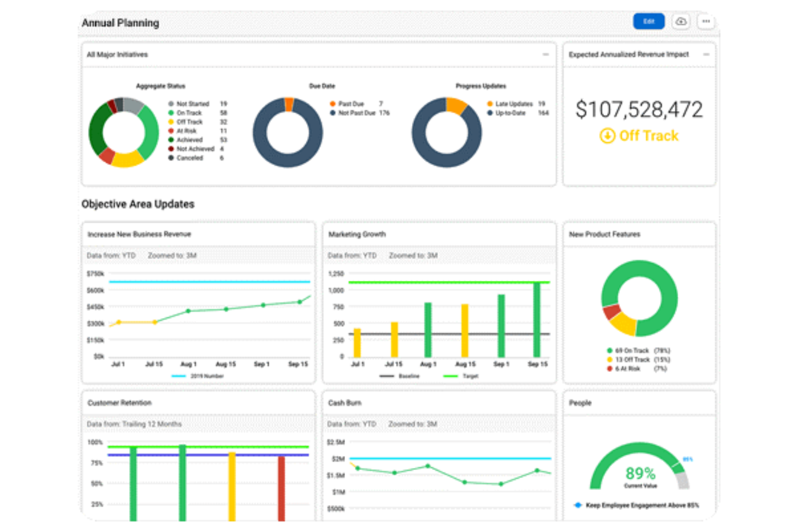Click the Aug 15 yellow bar in Marketing Growth
The width and height of the screenshot is (798, 532).
[x=465, y=331]
